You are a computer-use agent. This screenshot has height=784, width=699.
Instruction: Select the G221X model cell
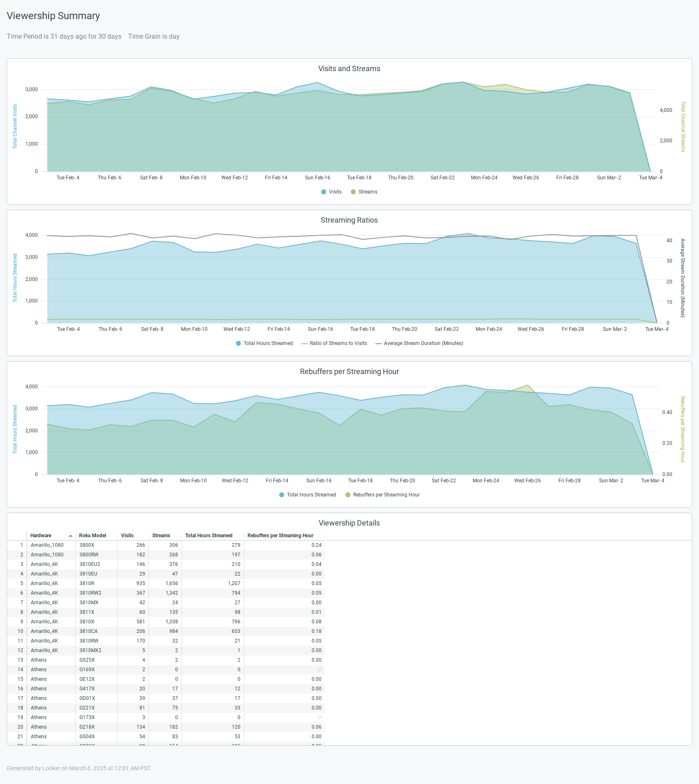(97, 708)
